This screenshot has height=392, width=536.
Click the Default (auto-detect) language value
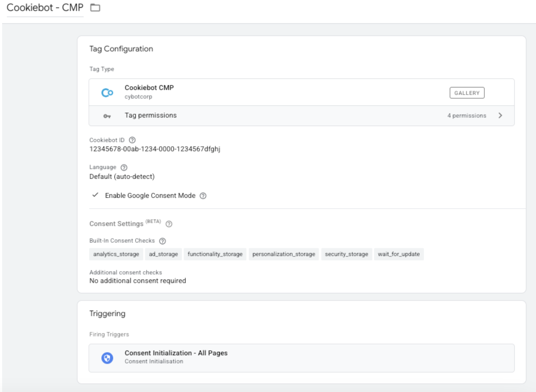tap(122, 176)
